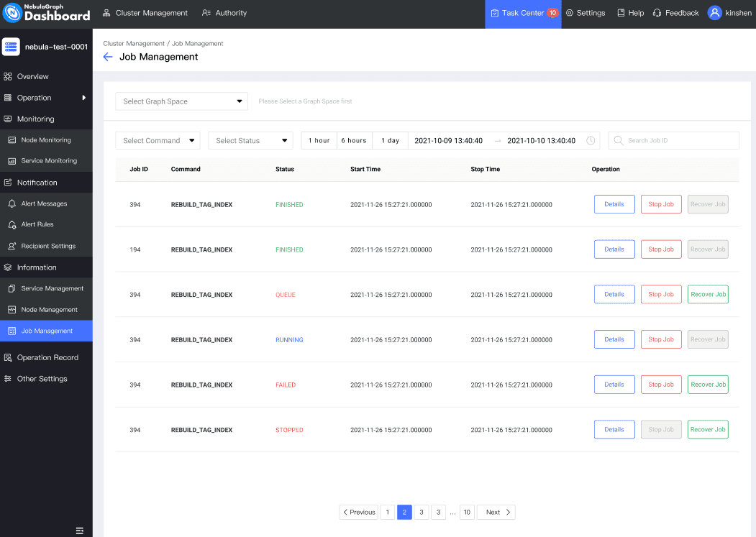
Task: Click the search magnifier icon
Action: click(618, 140)
